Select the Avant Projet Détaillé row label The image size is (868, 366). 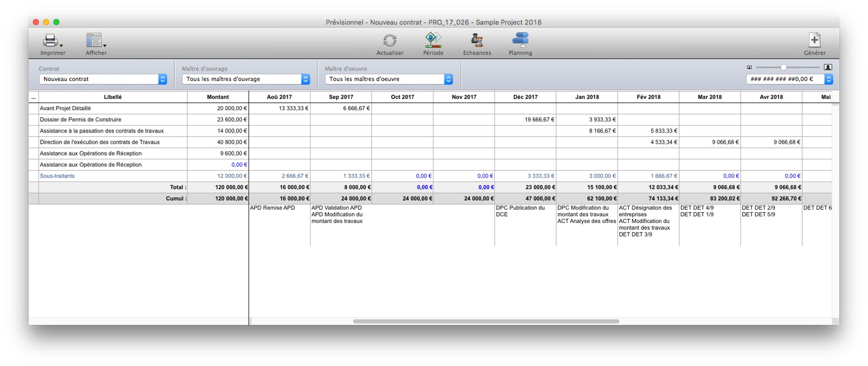coord(65,108)
